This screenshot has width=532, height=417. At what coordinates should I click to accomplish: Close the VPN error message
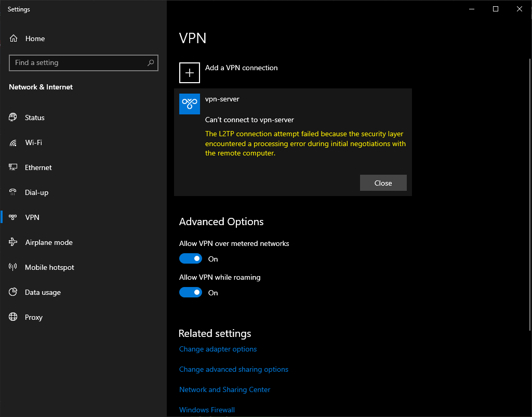(383, 183)
